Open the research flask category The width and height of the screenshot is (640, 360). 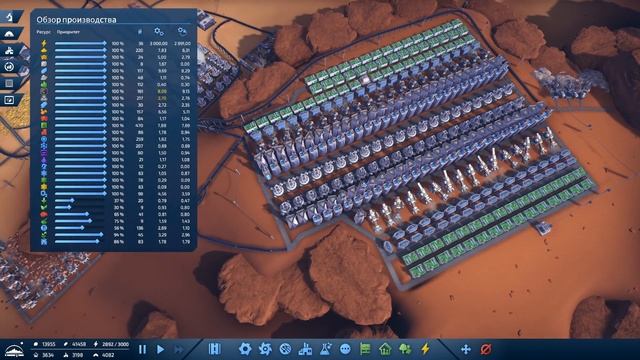[x=325, y=349]
